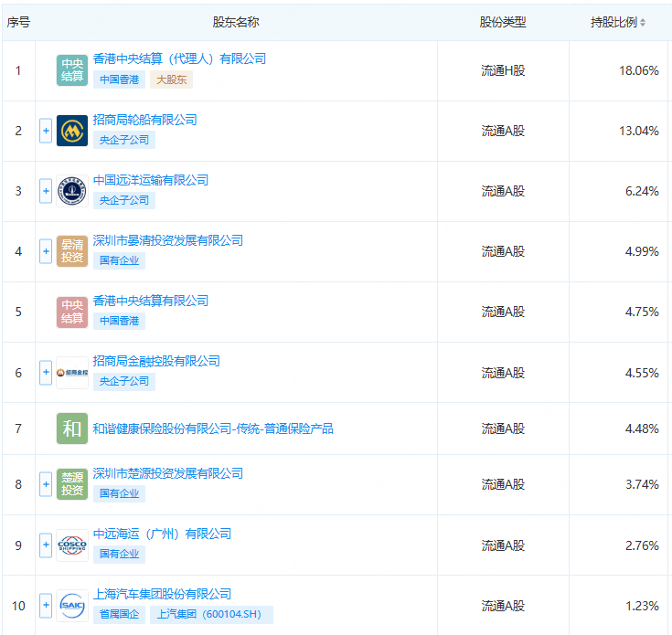The height and width of the screenshot is (635, 672).
Task: Click the 3.74% value
Action: tap(642, 485)
